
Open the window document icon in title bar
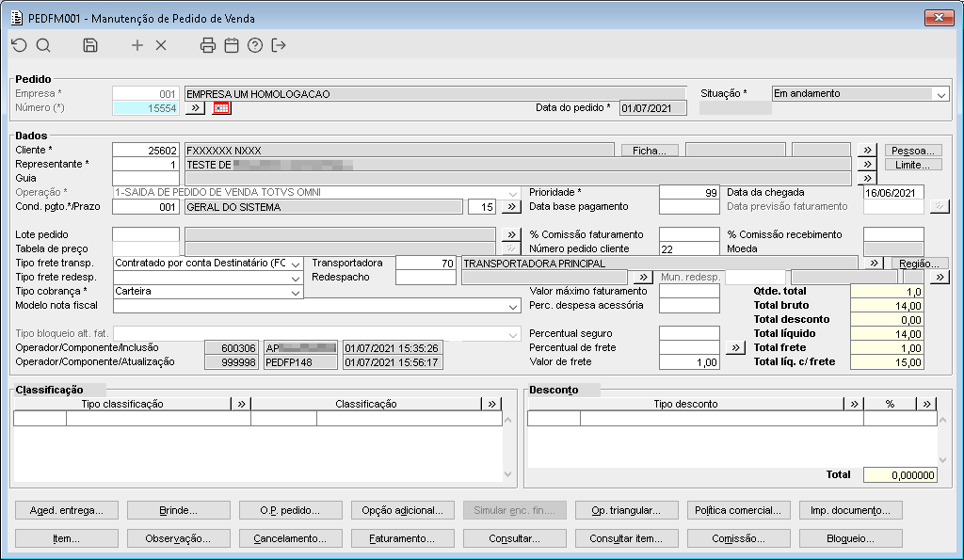[17, 18]
